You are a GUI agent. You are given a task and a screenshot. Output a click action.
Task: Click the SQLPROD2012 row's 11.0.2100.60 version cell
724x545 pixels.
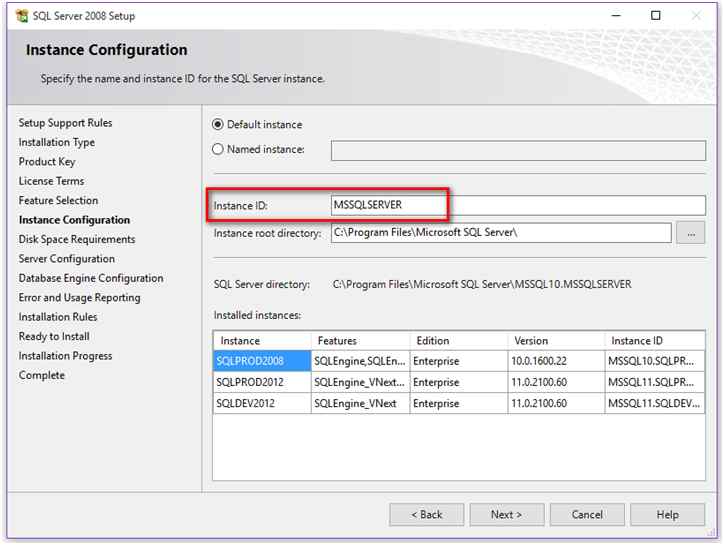(x=556, y=382)
